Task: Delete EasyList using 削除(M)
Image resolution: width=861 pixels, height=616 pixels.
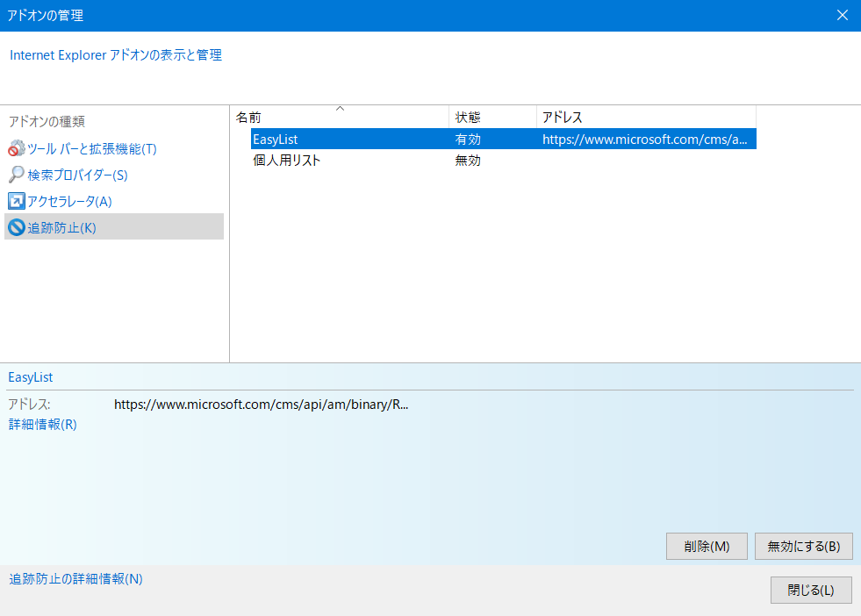Action: (x=707, y=546)
